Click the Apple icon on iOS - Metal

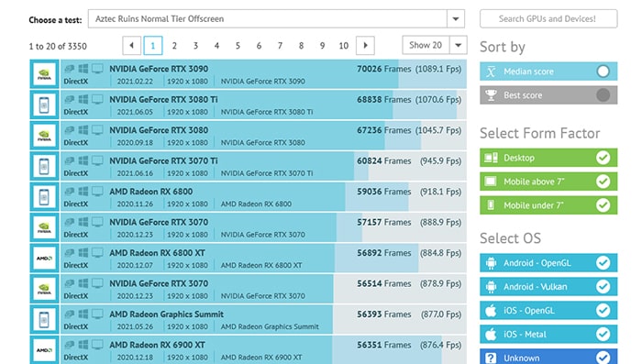491,334
